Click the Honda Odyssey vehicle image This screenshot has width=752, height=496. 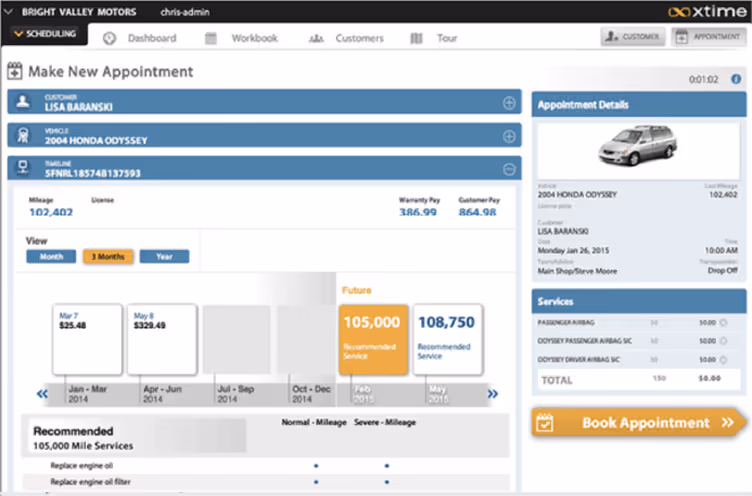coord(637,146)
